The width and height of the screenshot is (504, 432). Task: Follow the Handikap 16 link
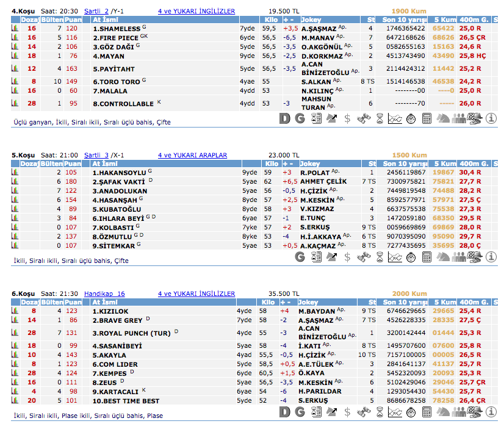point(104,293)
